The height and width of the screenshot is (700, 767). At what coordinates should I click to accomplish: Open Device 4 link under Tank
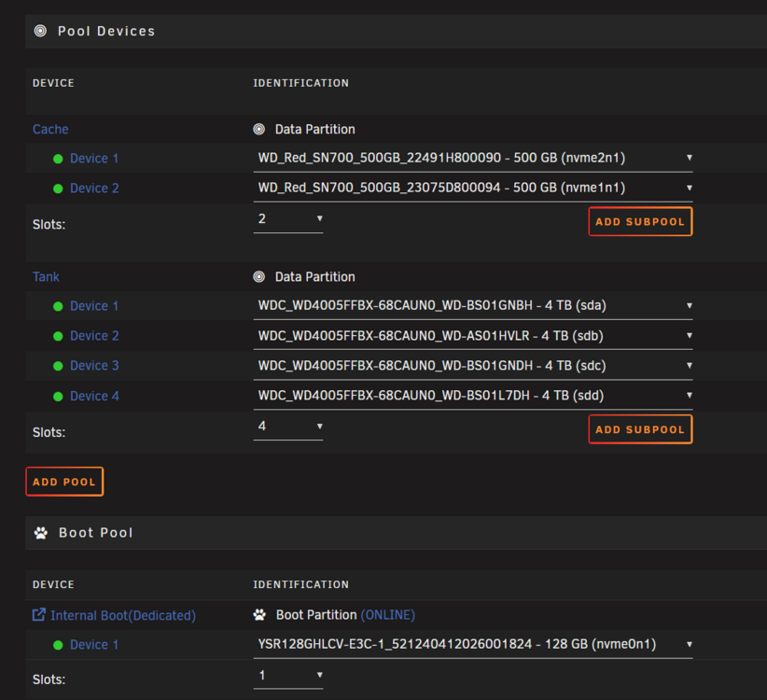(x=94, y=397)
